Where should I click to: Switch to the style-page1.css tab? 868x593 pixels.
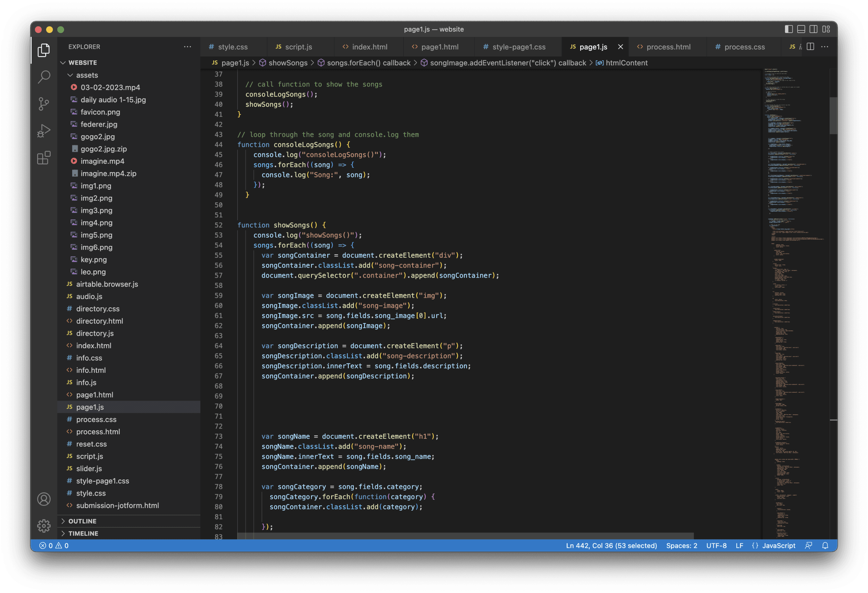click(518, 47)
